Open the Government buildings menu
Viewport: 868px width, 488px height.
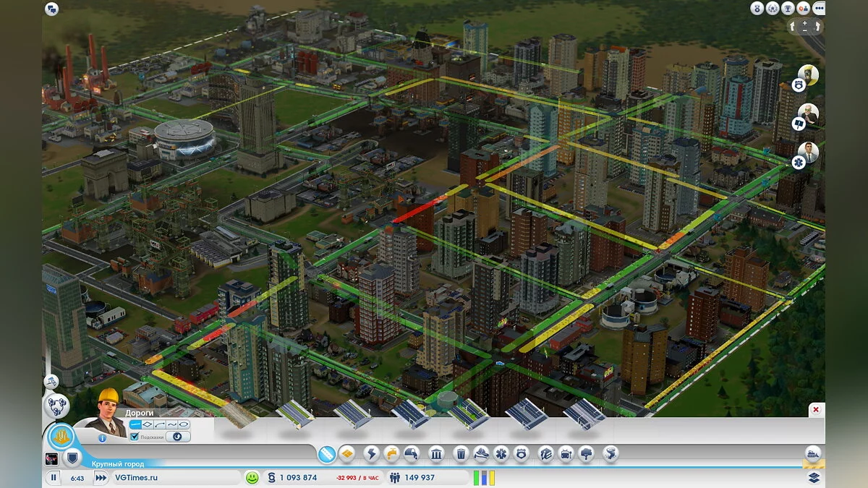click(x=436, y=454)
